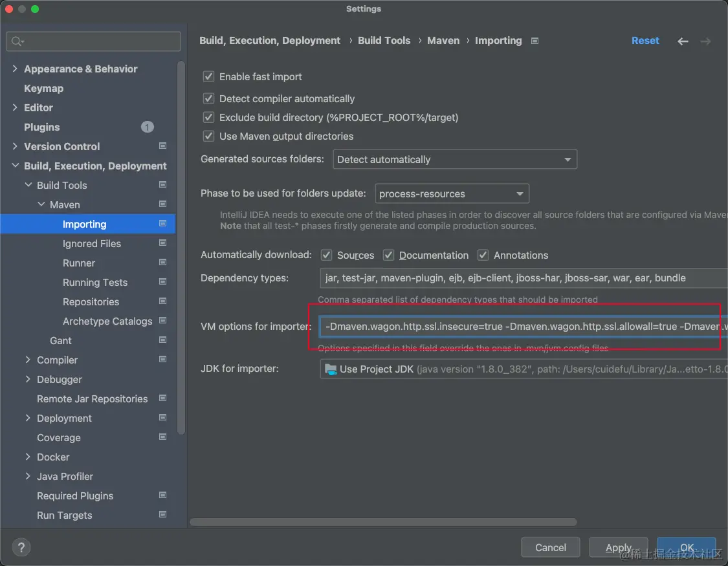Viewport: 728px width, 566px height.
Task: Expand the Java Profiler node
Action: (28, 476)
